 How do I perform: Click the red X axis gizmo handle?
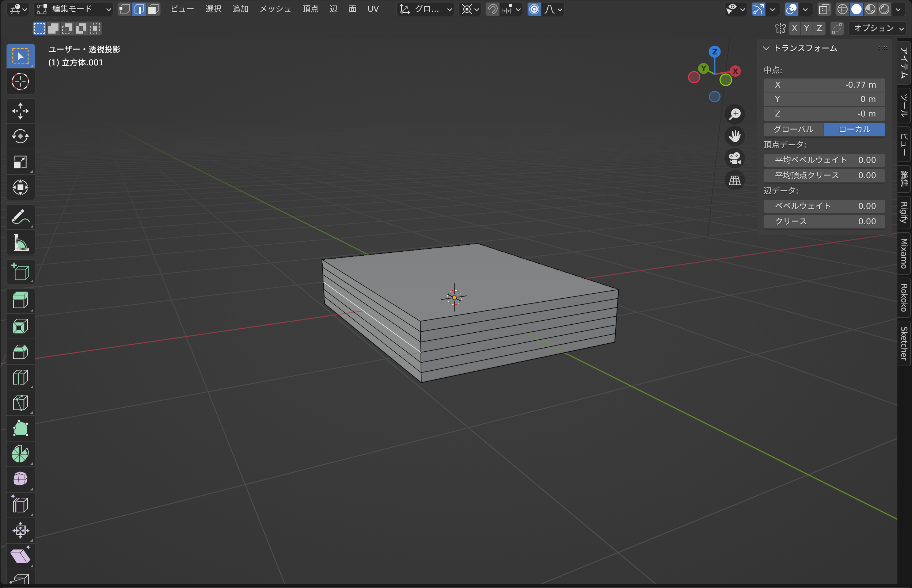pyautogui.click(x=735, y=71)
